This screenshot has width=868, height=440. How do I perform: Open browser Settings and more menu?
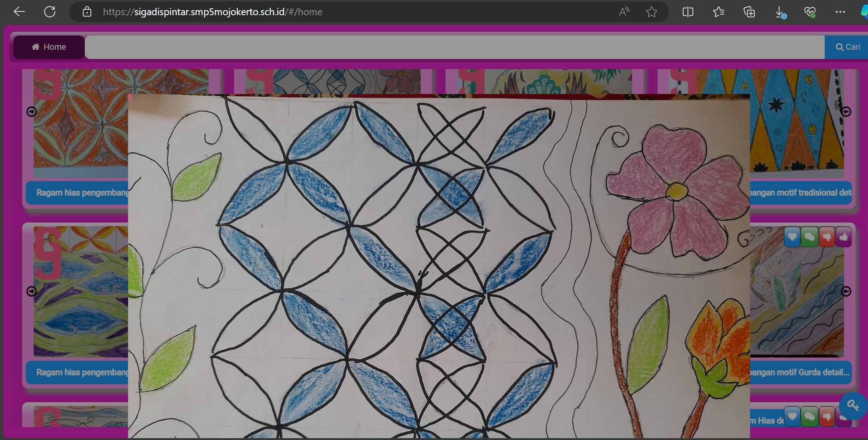point(840,12)
